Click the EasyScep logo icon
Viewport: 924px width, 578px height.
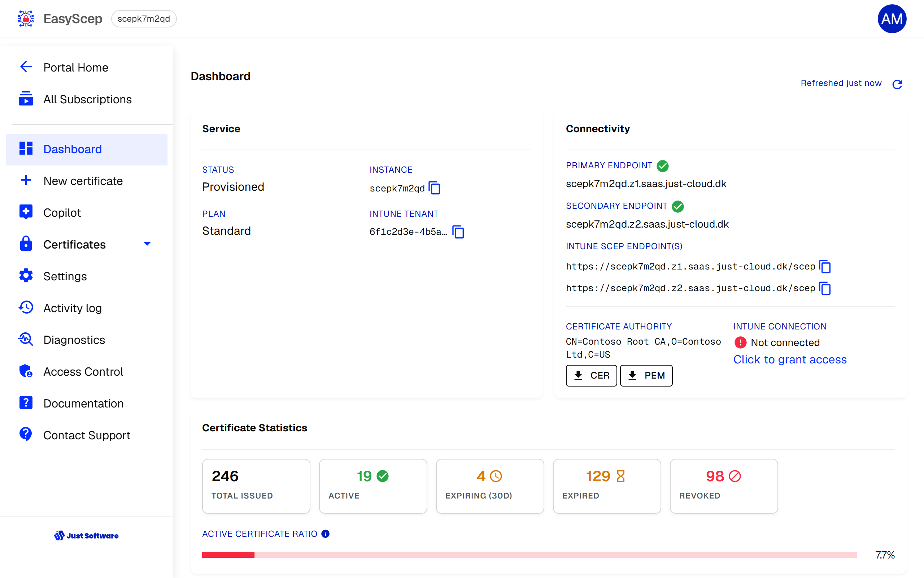pos(26,18)
